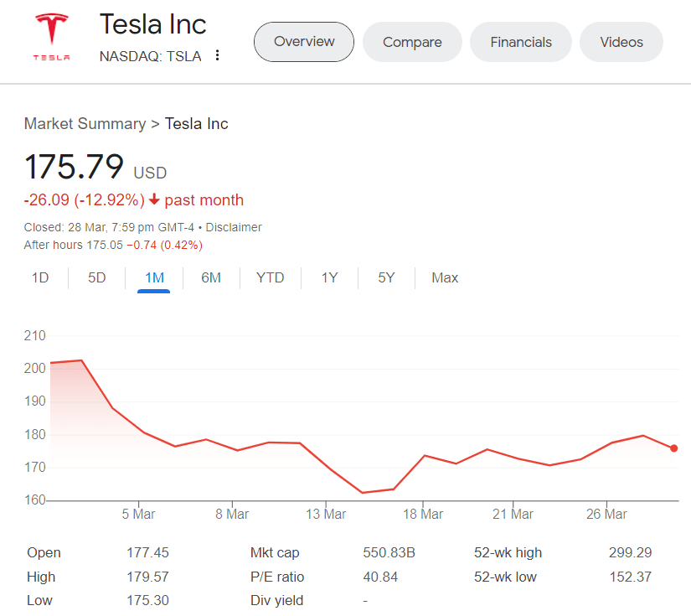
Task: Switch to the Compare tab
Action: [x=412, y=42]
